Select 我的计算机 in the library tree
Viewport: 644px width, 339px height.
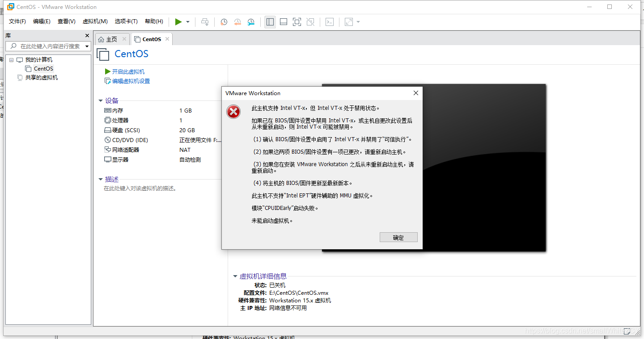coord(38,60)
